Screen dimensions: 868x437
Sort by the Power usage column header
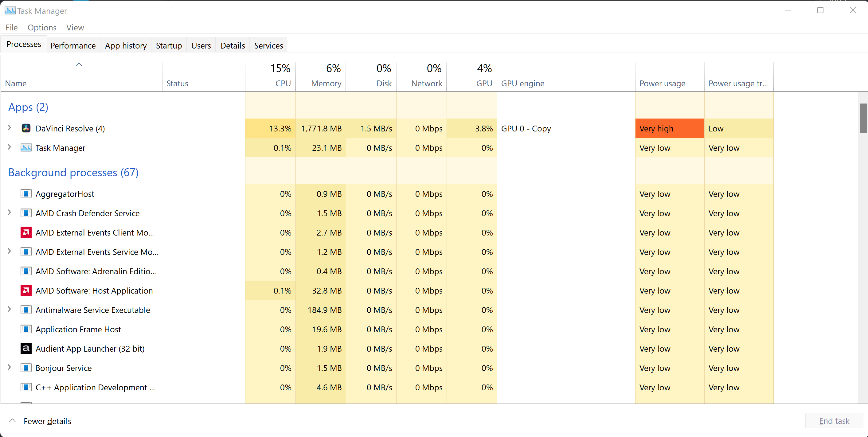pyautogui.click(x=670, y=76)
